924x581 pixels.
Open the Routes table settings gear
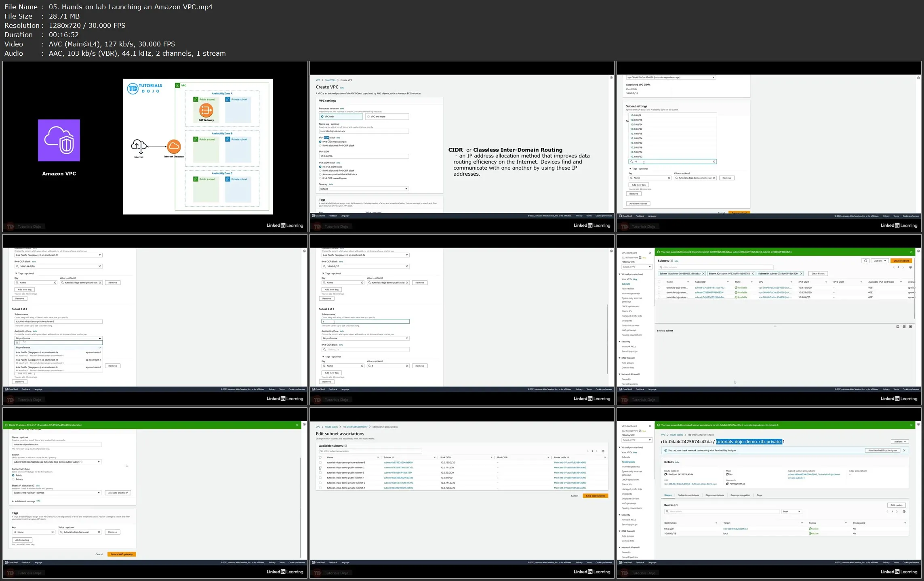pyautogui.click(x=904, y=512)
